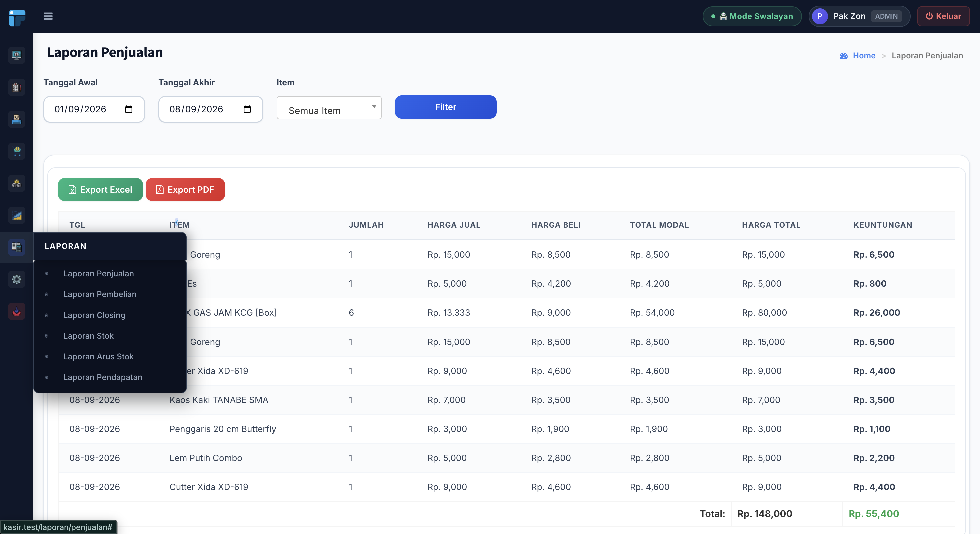Sort by the HARGA JUAL column header
This screenshot has width=980, height=534.
(453, 225)
